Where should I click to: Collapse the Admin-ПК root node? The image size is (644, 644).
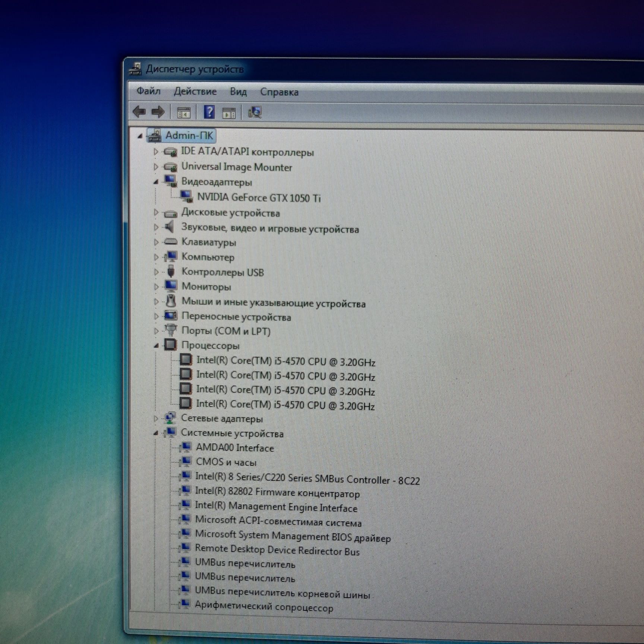tap(140, 136)
